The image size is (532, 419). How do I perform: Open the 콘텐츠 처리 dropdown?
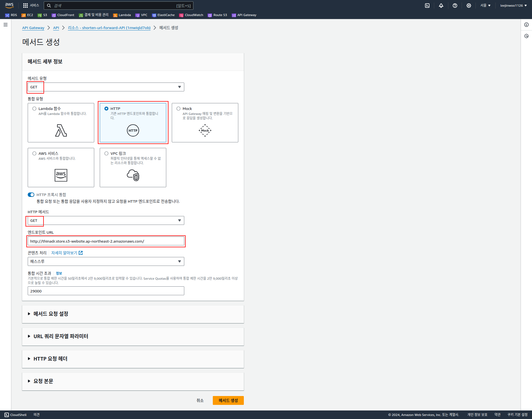(x=106, y=261)
